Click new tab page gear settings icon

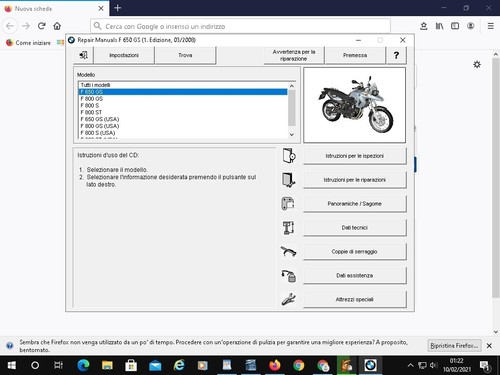click(477, 64)
